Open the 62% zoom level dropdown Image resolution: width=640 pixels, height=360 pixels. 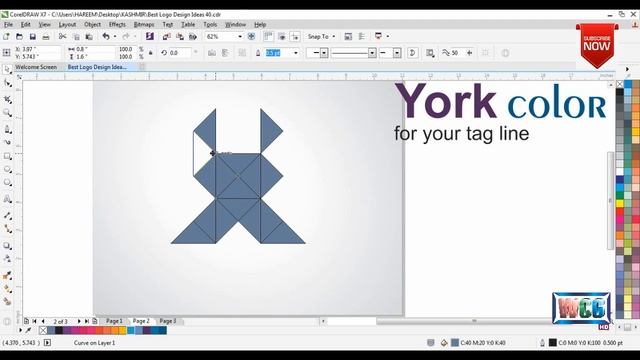tap(240, 37)
